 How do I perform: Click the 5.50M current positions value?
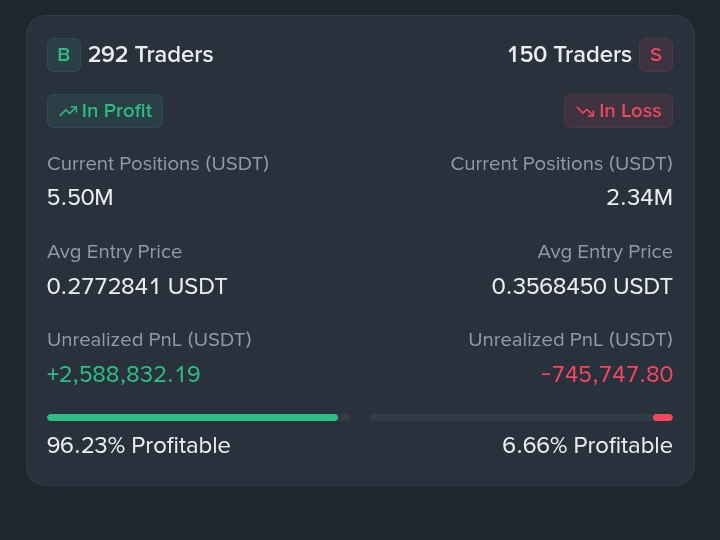coord(80,197)
